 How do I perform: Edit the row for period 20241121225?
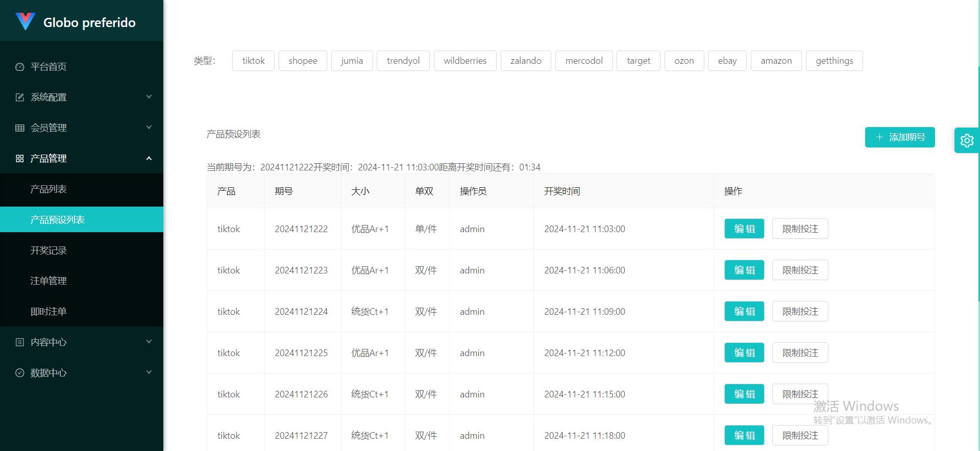point(744,353)
